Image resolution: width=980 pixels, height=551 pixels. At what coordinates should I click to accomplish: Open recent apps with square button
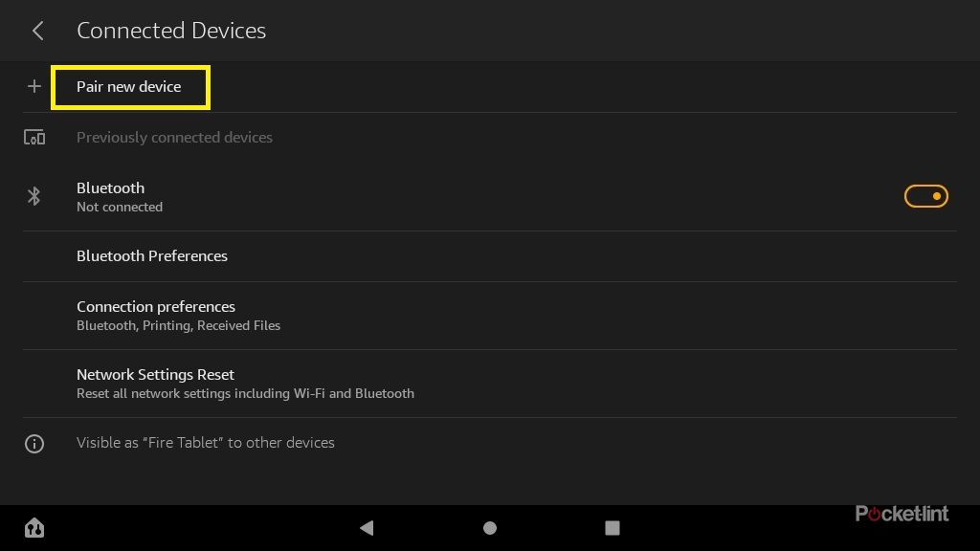pyautogui.click(x=612, y=527)
